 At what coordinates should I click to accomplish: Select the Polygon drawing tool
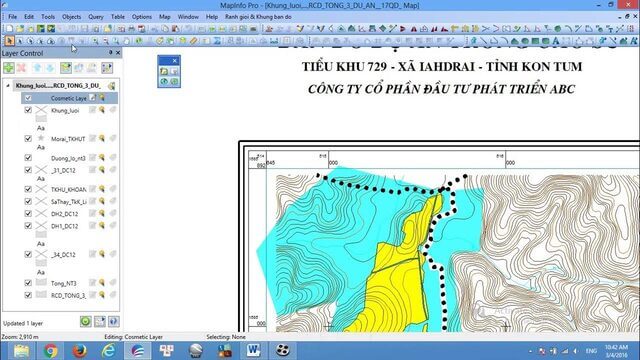[515, 41]
